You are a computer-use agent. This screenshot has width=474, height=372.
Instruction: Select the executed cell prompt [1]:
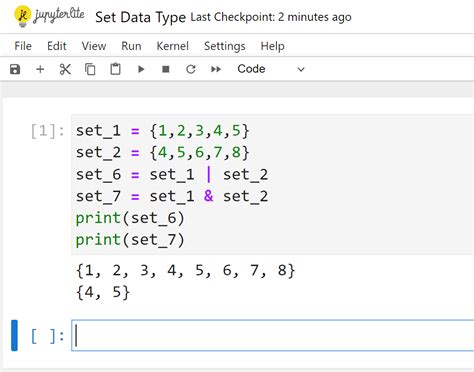point(48,131)
